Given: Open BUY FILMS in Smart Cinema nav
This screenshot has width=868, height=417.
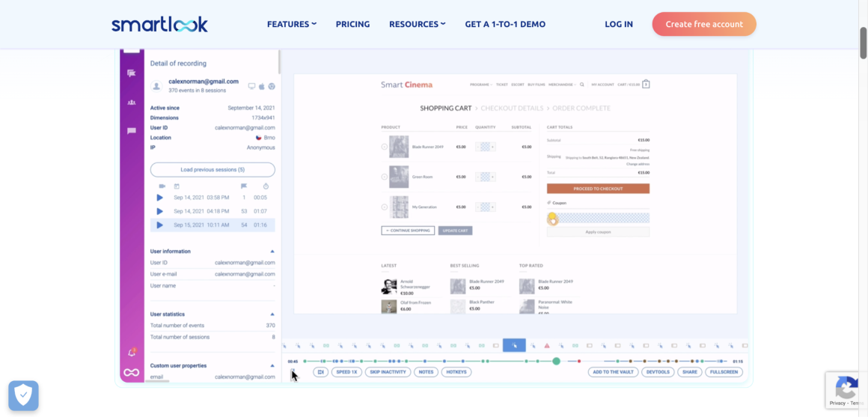Looking at the screenshot, I should [537, 85].
